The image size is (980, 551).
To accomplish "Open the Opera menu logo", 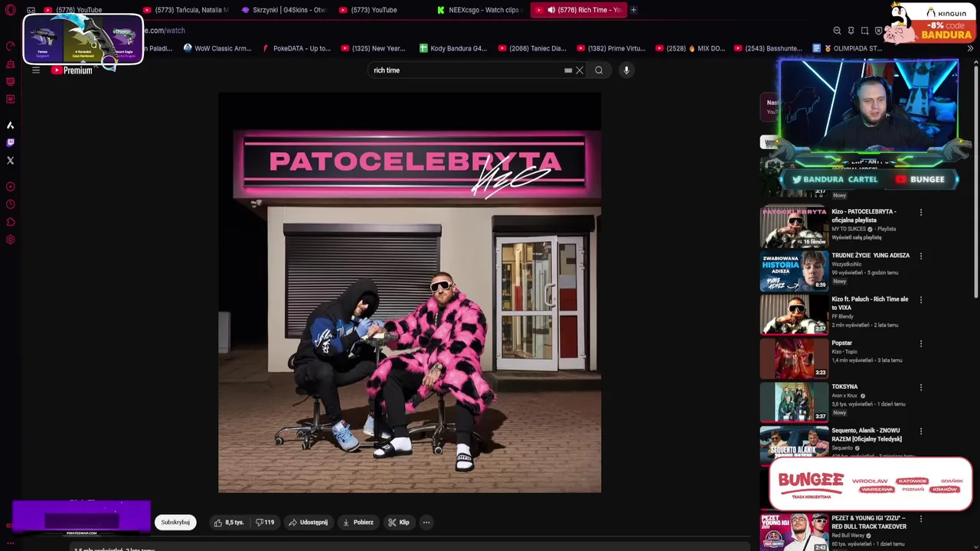I will tap(10, 10).
